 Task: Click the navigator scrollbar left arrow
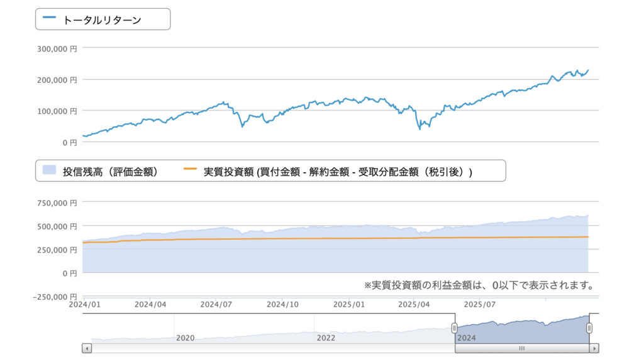click(x=87, y=348)
